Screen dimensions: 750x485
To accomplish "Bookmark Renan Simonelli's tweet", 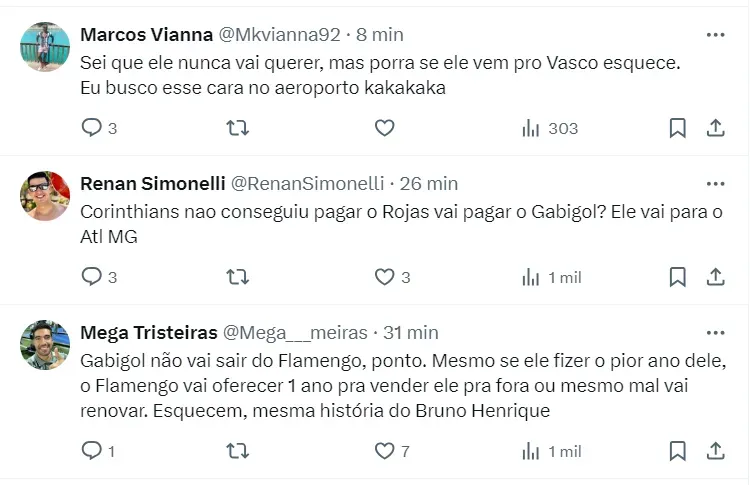I will [x=677, y=277].
